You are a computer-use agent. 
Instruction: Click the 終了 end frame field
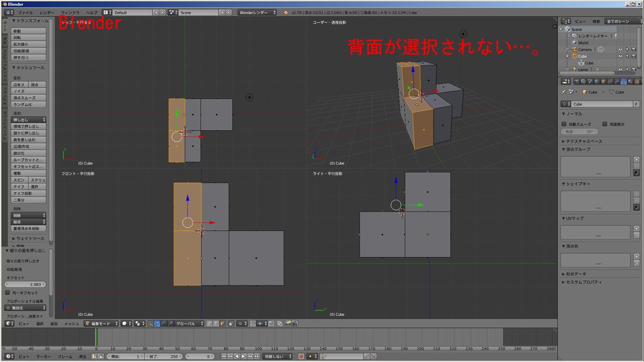pos(164,356)
